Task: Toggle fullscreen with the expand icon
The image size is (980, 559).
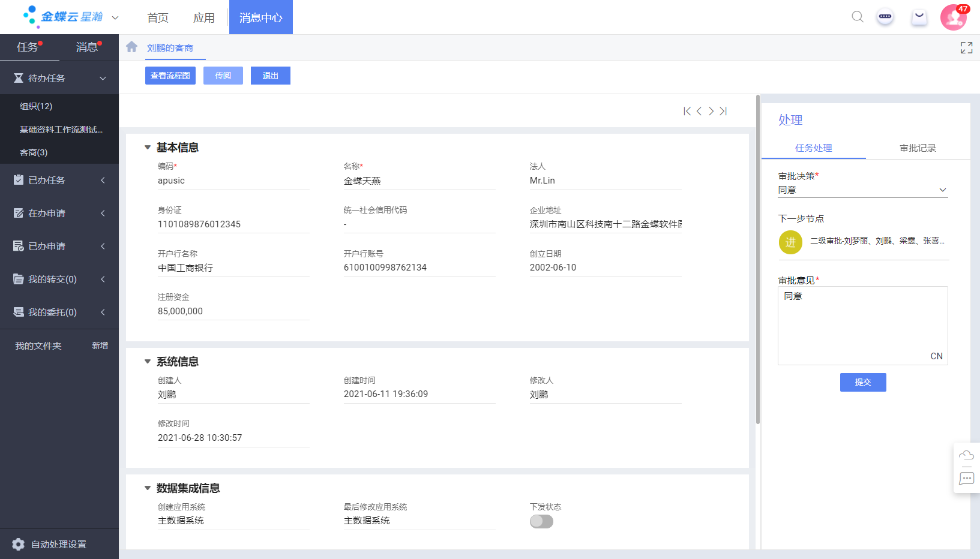Action: 966,47
